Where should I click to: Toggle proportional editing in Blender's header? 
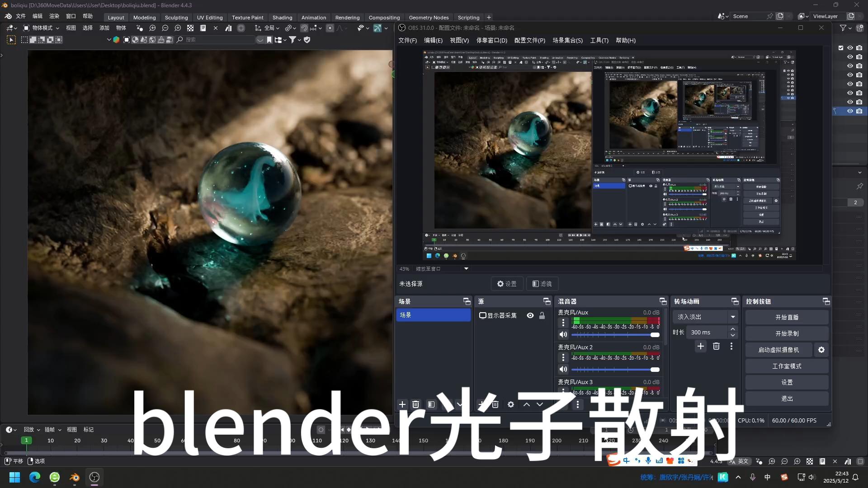(x=330, y=28)
